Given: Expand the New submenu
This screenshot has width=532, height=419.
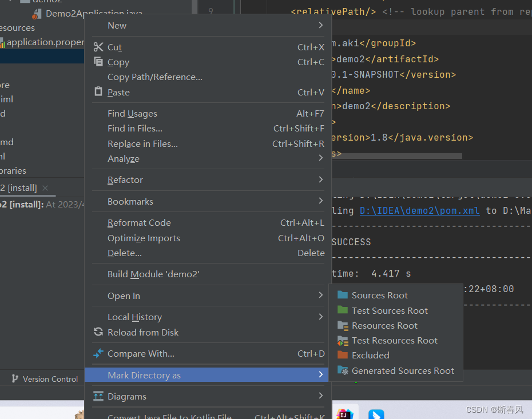Looking at the screenshot, I should [x=117, y=25].
